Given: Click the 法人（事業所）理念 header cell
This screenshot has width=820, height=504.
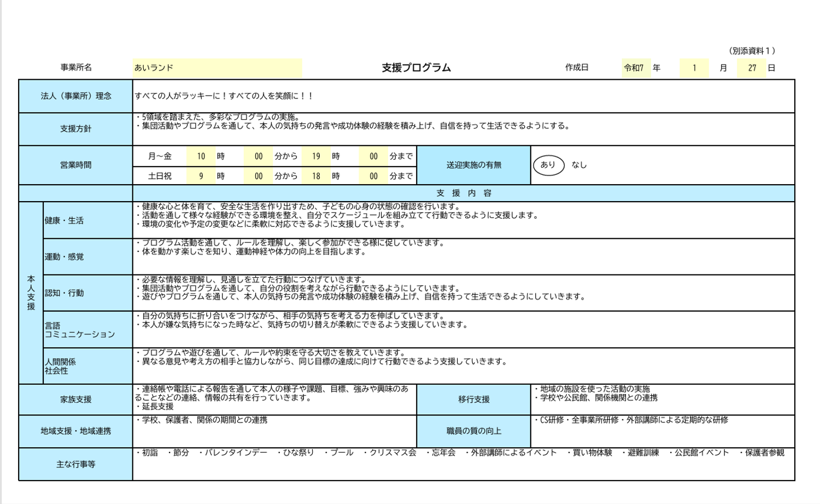Looking at the screenshot, I should pos(76,96).
